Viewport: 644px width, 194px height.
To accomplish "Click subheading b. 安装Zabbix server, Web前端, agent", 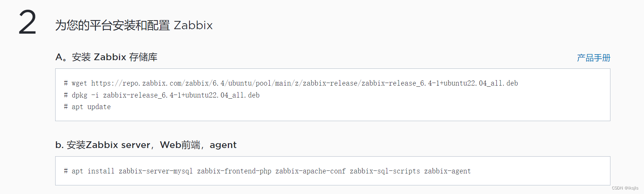I will click(x=146, y=145).
